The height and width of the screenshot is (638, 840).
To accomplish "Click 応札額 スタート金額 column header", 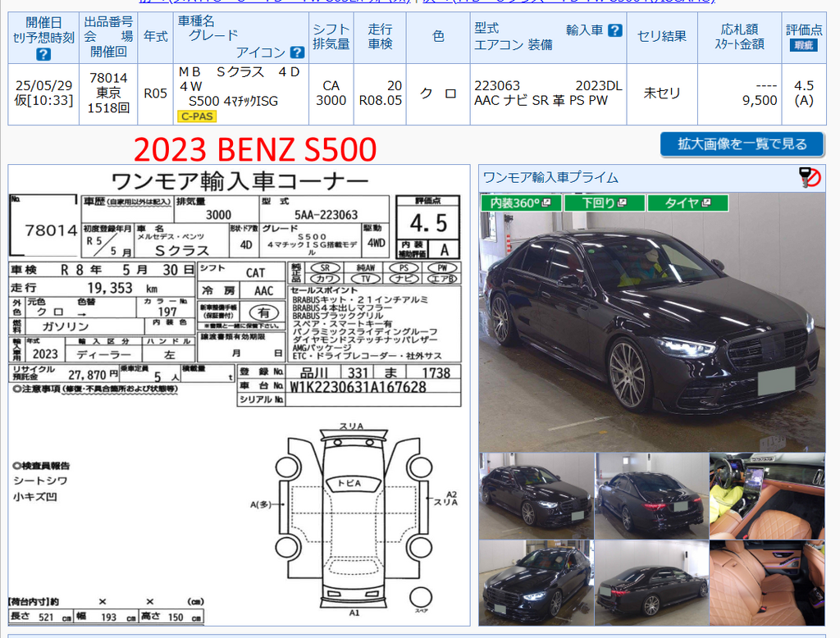I will [739, 36].
